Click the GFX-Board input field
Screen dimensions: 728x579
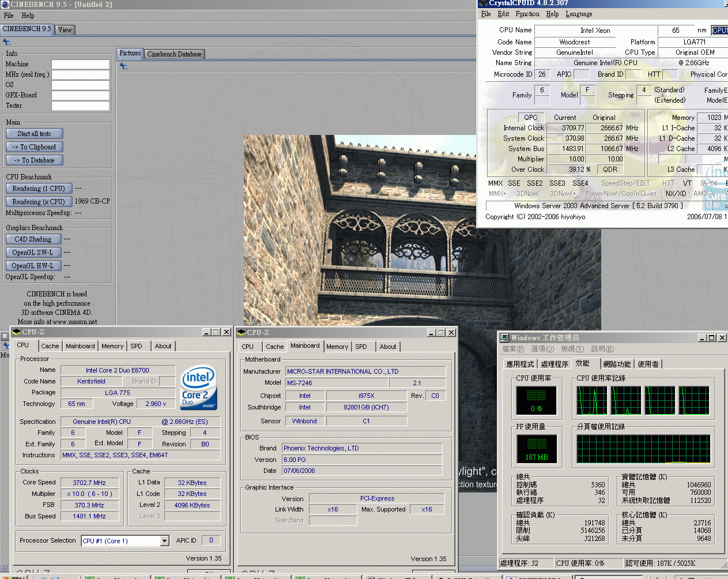coord(80,96)
